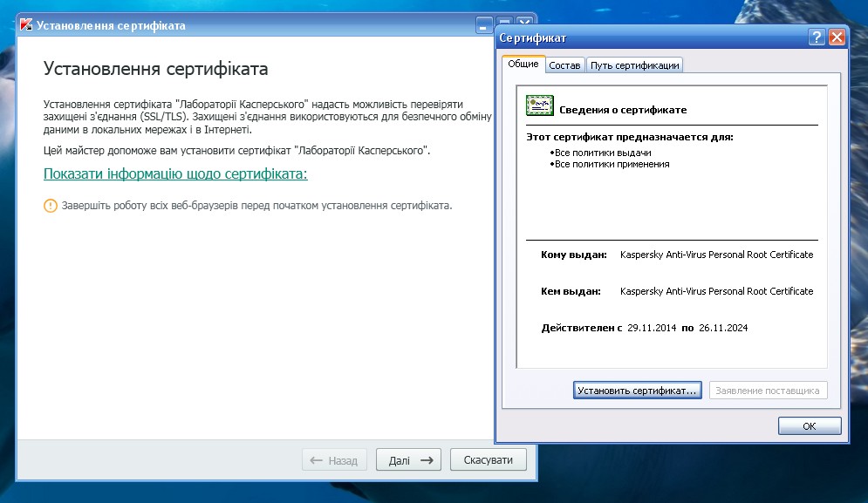Click the certificate icon beside Сведения о сертификате
The image size is (868, 503).
540,105
